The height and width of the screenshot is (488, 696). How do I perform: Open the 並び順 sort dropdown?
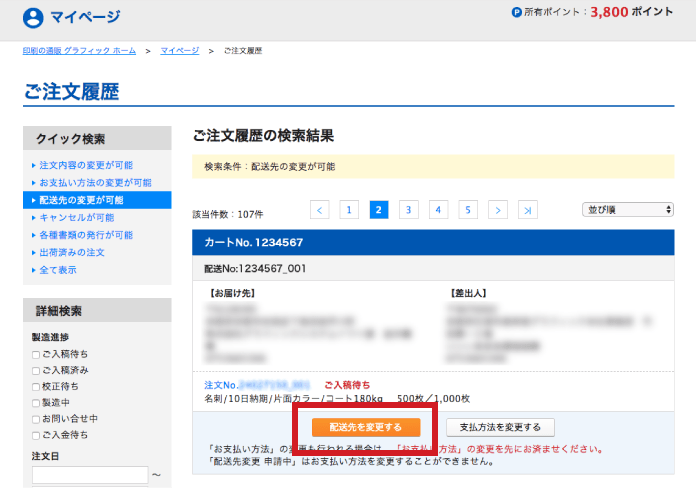628,209
